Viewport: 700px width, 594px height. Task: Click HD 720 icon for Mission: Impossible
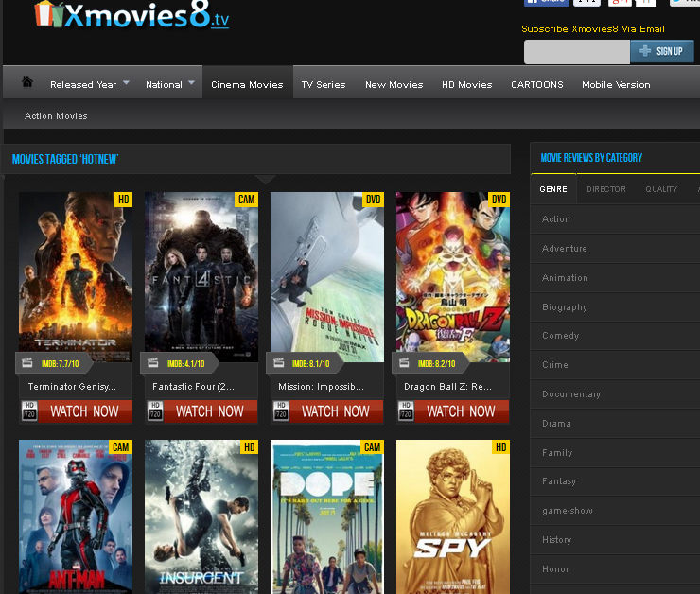281,411
